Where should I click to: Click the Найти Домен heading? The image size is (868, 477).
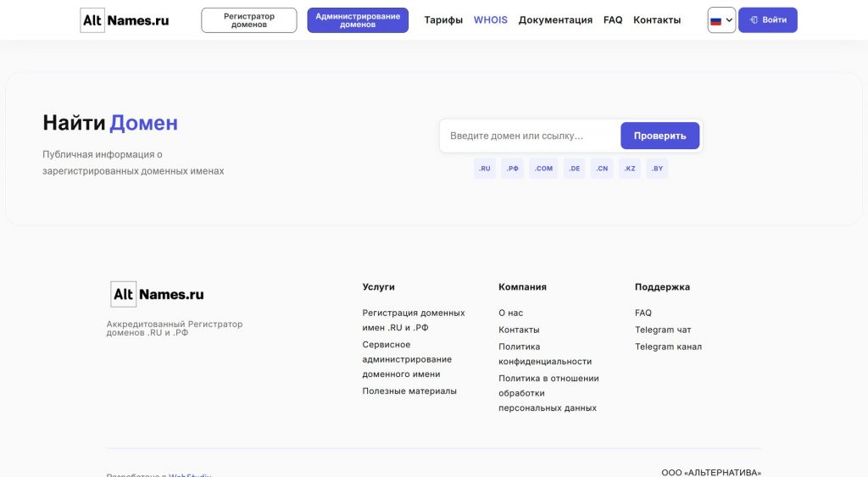[110, 123]
